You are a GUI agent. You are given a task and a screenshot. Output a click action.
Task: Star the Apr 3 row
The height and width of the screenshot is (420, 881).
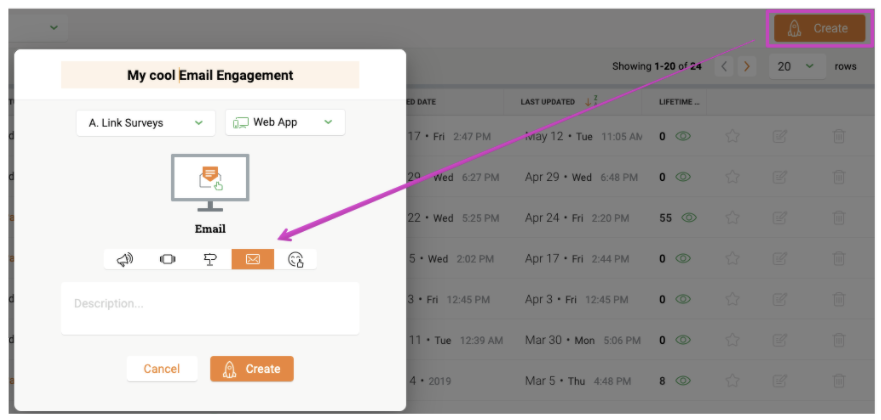(x=732, y=299)
